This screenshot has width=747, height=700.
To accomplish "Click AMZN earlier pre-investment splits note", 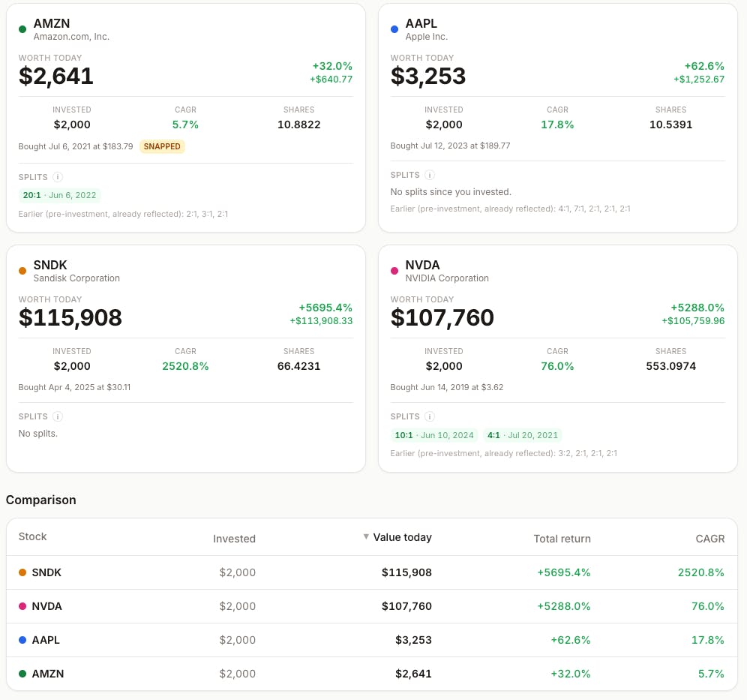I will coord(123,214).
